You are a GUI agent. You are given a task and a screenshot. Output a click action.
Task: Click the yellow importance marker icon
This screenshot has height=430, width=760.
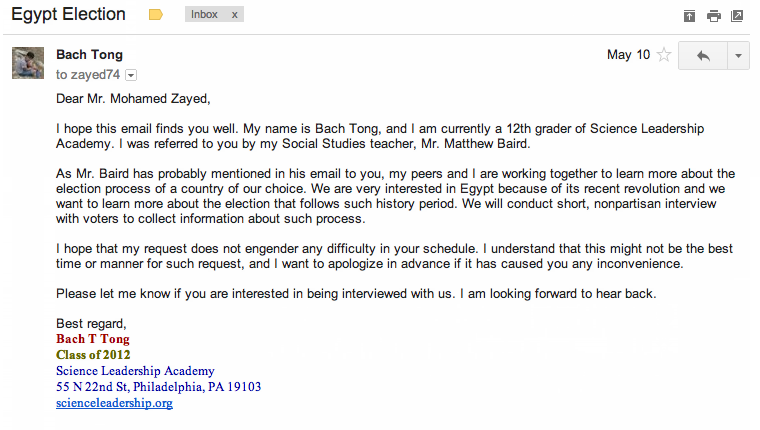click(155, 15)
